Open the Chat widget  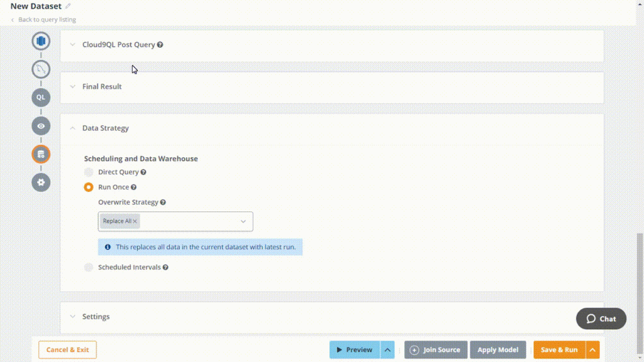coord(601,319)
